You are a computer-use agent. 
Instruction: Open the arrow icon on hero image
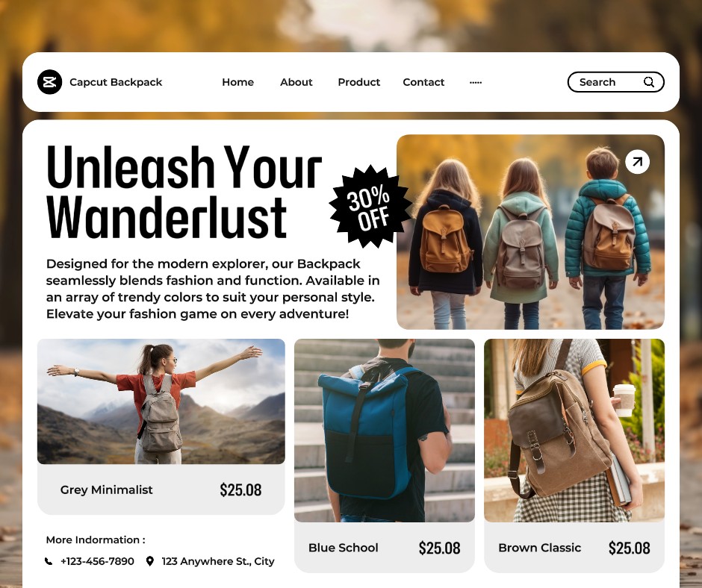tap(637, 161)
